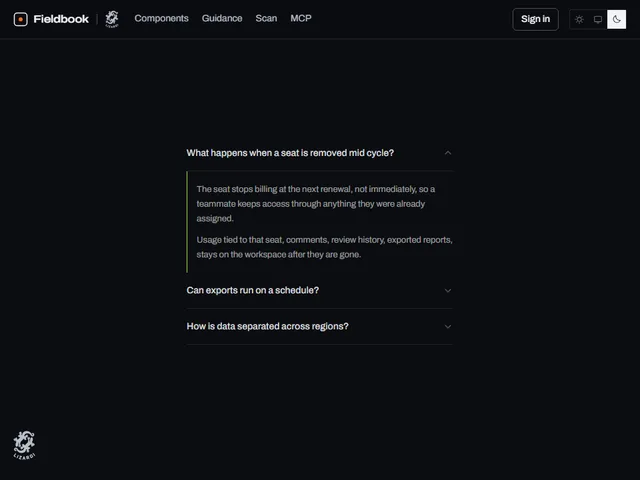Open the Components nav item

point(161,18)
